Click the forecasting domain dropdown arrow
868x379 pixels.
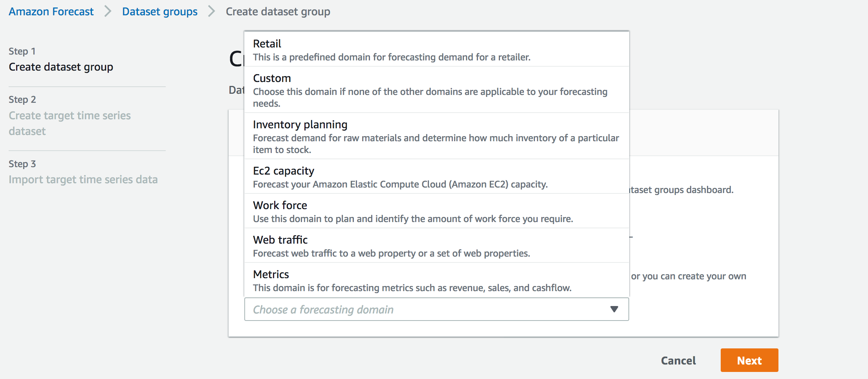[x=614, y=309]
